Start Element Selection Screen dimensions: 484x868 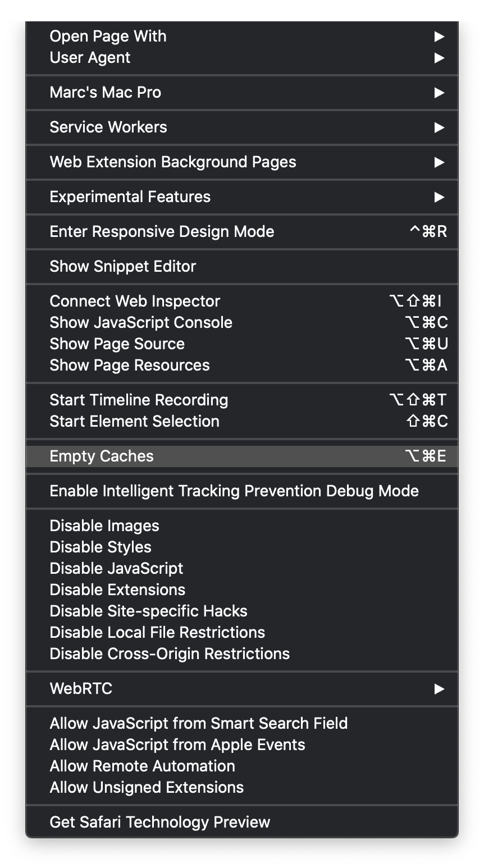[134, 422]
